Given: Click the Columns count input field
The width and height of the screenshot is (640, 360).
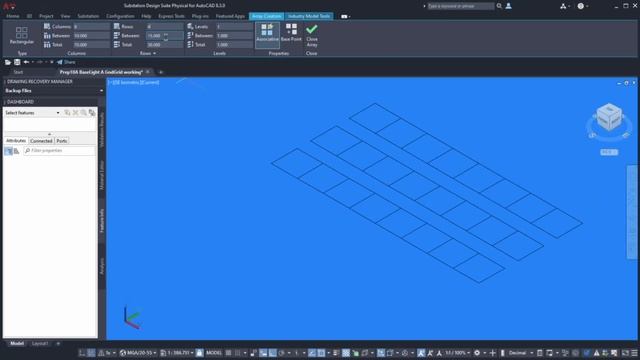Looking at the screenshot, I should [91, 27].
